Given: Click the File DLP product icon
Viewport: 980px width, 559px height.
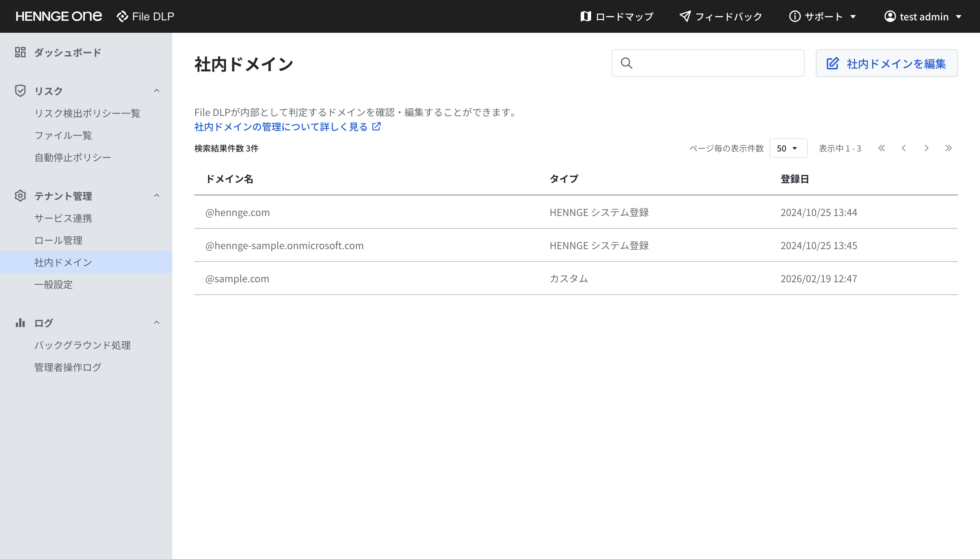Looking at the screenshot, I should [x=122, y=17].
